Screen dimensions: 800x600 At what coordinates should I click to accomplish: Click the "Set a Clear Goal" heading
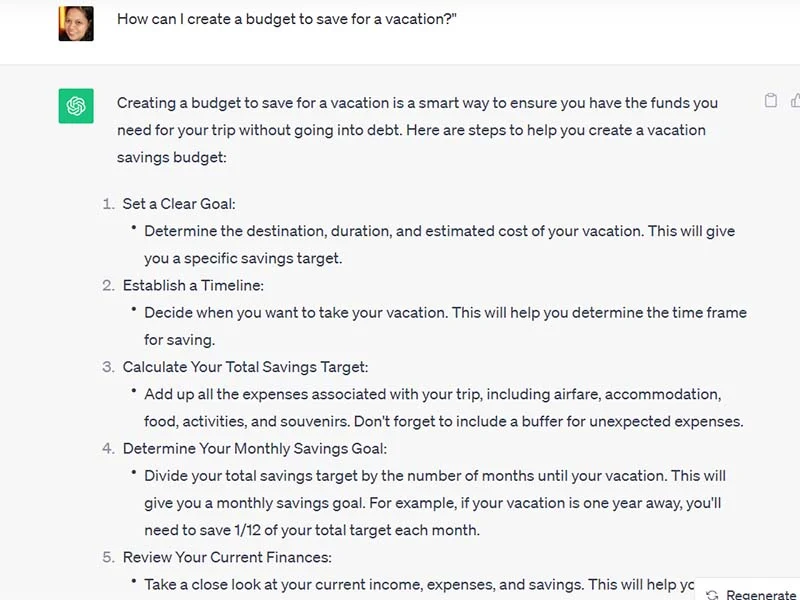pos(179,204)
